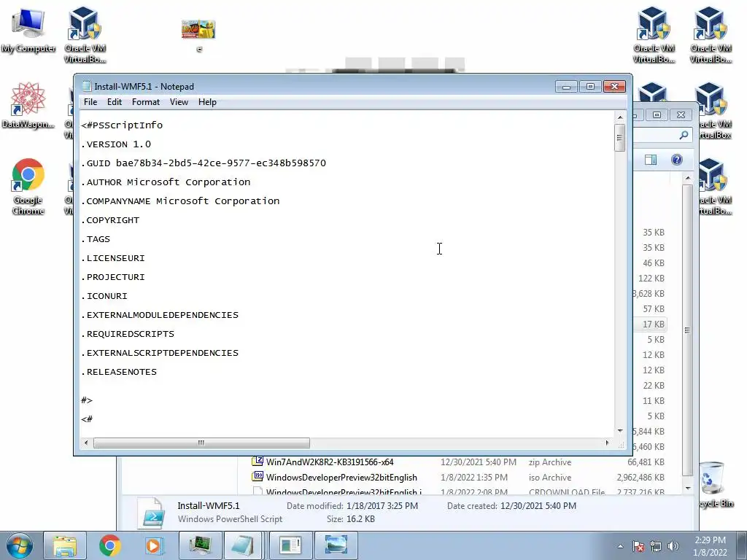Viewport: 747px width, 560px height.
Task: Place cursor on <#PSScriptInfo line
Action: pyautogui.click(x=122, y=125)
